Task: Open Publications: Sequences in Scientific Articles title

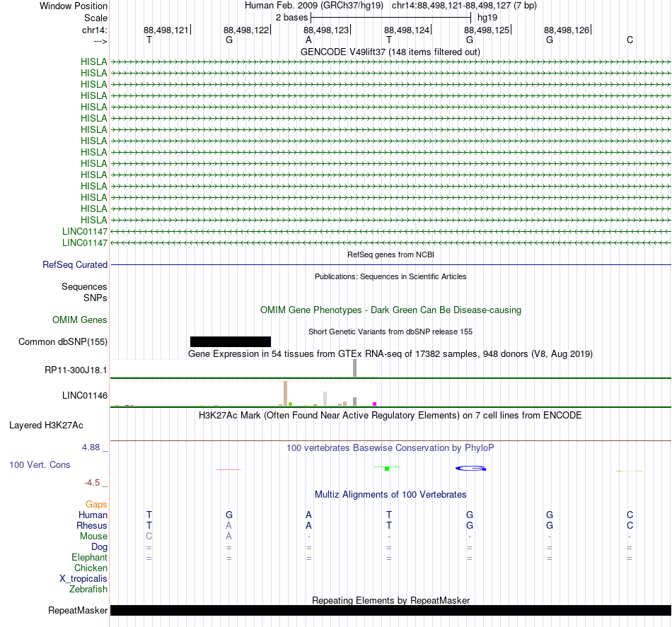Action: point(390,276)
